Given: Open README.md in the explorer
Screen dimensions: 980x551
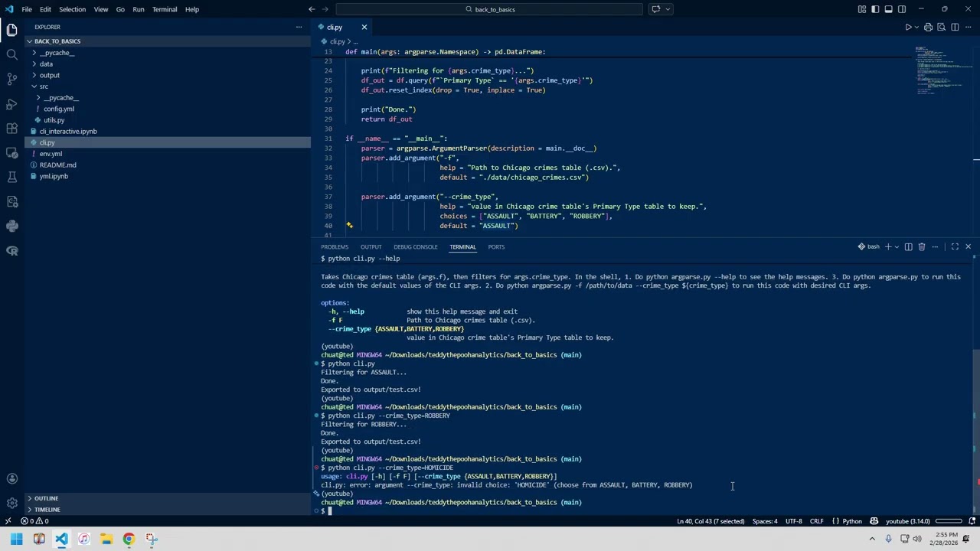Looking at the screenshot, I should [x=57, y=165].
